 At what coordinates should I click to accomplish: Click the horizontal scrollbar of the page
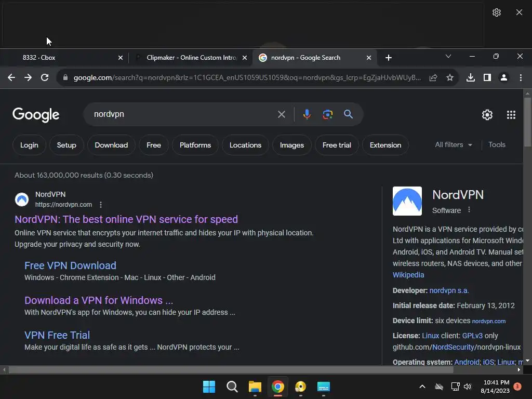[x=231, y=370]
